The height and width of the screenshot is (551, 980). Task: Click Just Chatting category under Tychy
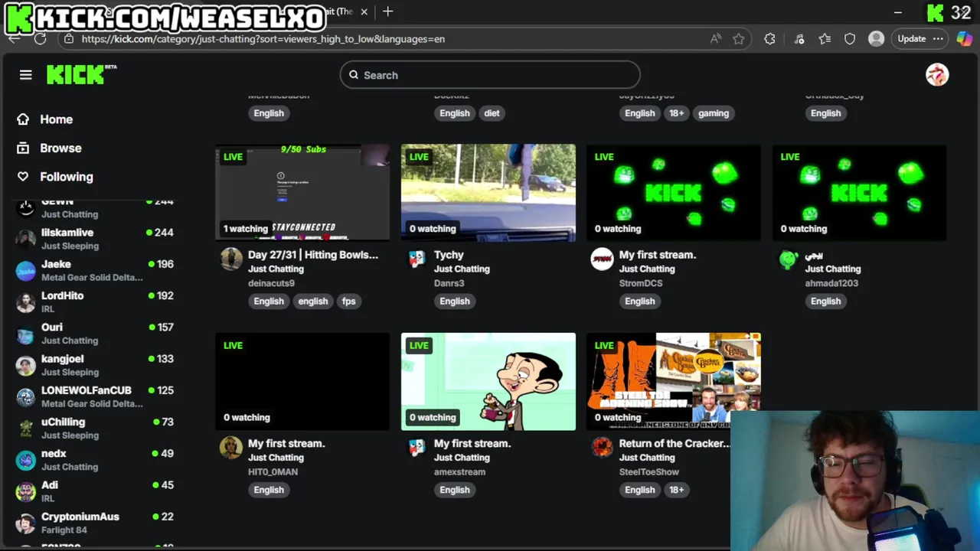462,269
